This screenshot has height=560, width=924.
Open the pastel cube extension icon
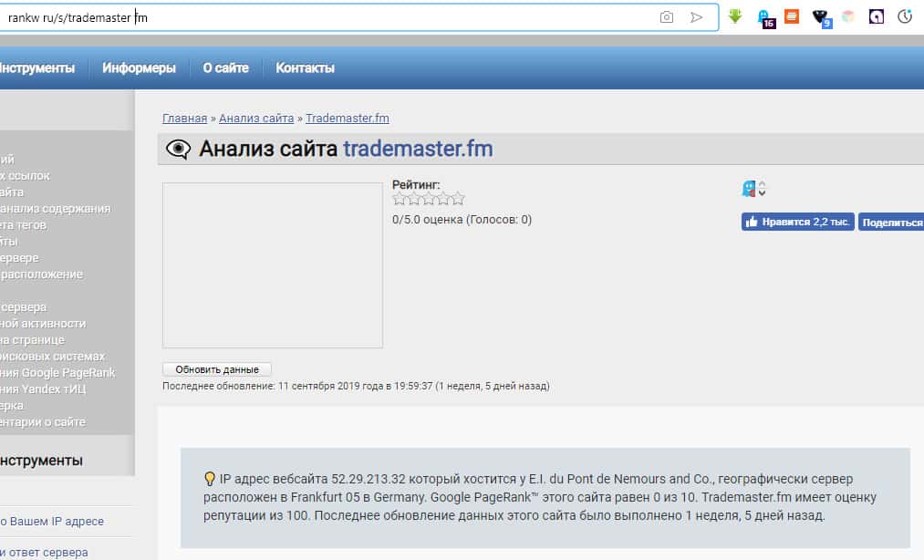click(x=848, y=16)
